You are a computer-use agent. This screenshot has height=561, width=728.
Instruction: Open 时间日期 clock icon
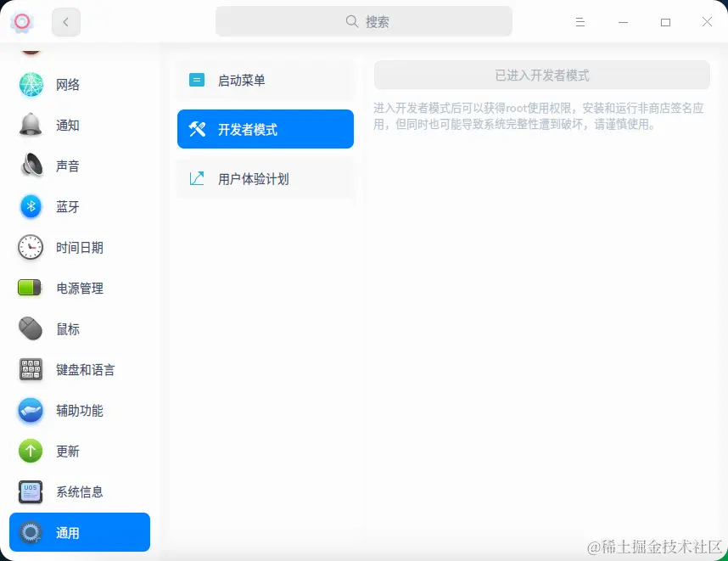pyautogui.click(x=30, y=247)
